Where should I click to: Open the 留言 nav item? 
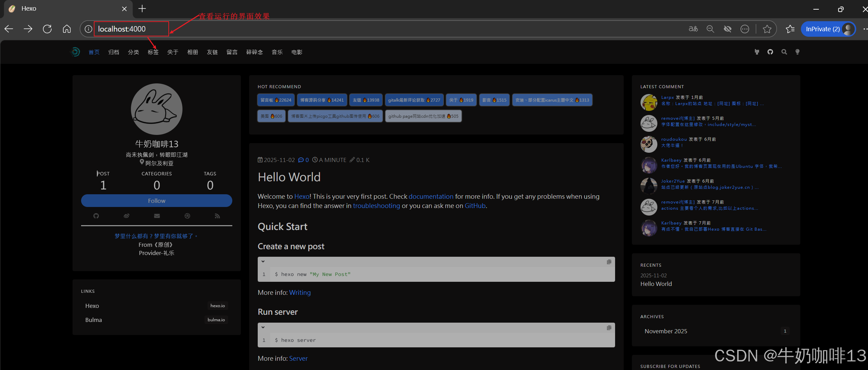click(x=232, y=52)
